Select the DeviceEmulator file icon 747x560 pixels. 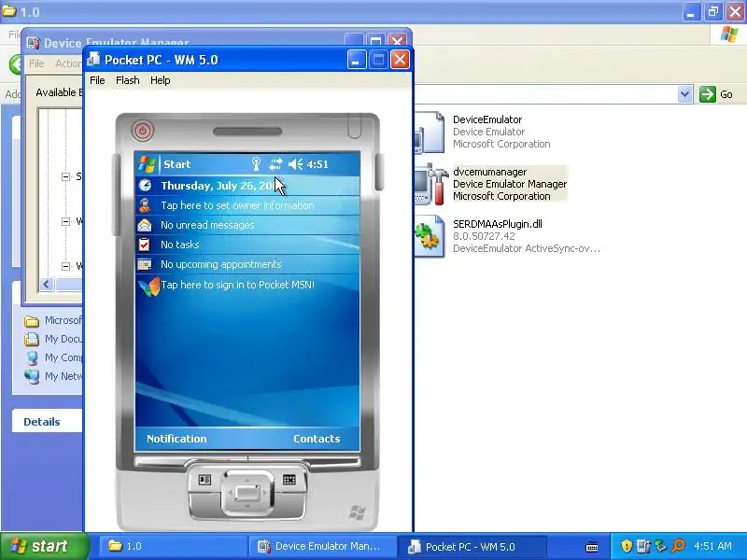pyautogui.click(x=430, y=133)
